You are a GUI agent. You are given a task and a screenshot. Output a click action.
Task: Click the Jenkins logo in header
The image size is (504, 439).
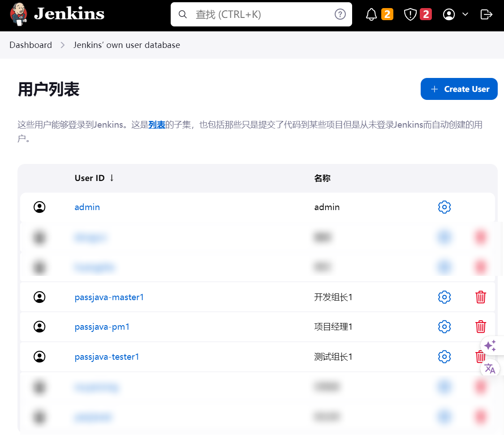tap(57, 14)
